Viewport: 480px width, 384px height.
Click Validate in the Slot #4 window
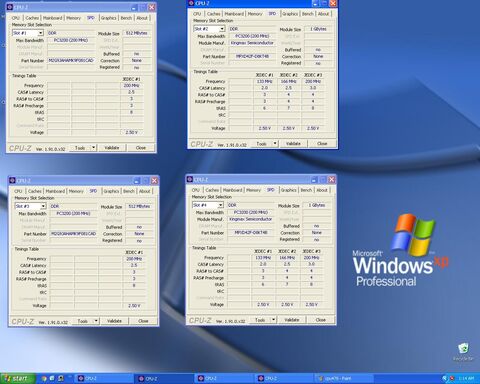[x=292, y=320]
